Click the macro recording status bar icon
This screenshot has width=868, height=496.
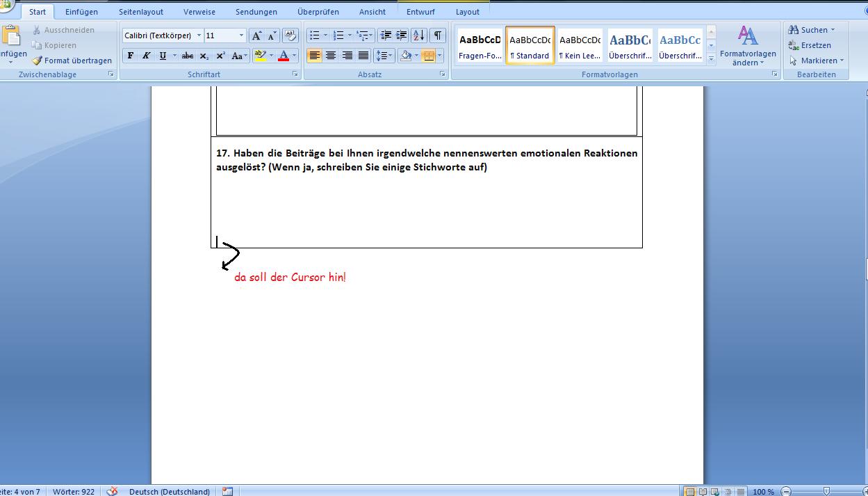pos(227,491)
